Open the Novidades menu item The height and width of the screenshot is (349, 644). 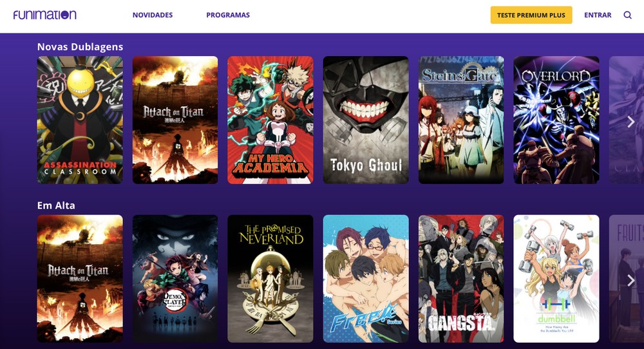(x=153, y=15)
